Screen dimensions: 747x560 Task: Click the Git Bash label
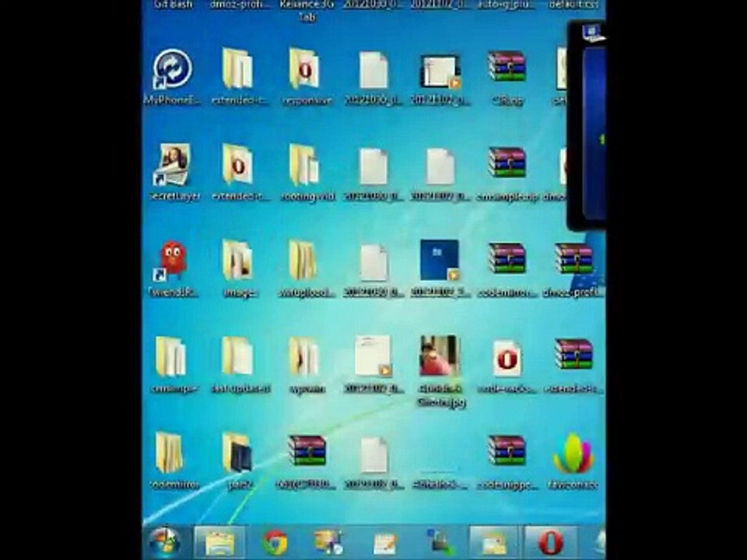pyautogui.click(x=174, y=5)
